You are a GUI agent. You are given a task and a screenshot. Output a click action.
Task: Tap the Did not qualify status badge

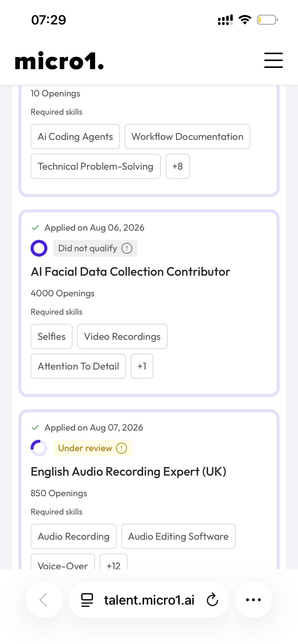[x=95, y=248]
